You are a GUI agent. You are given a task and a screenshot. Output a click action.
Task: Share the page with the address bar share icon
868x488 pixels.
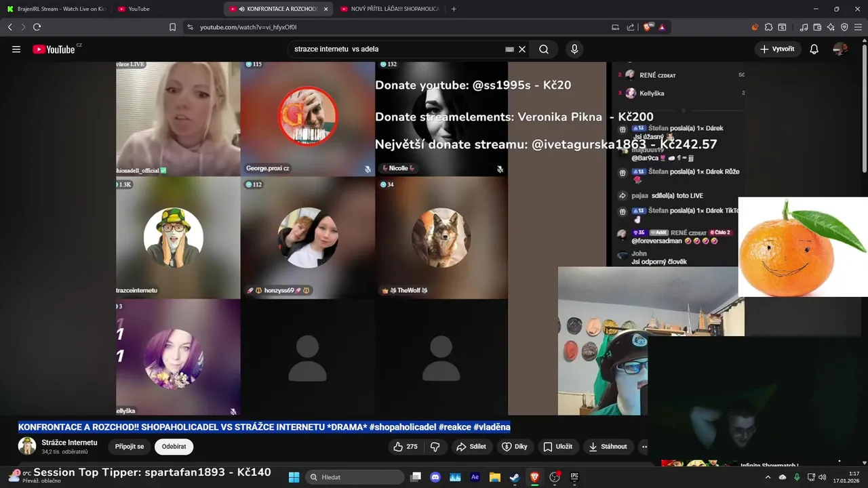point(631,27)
